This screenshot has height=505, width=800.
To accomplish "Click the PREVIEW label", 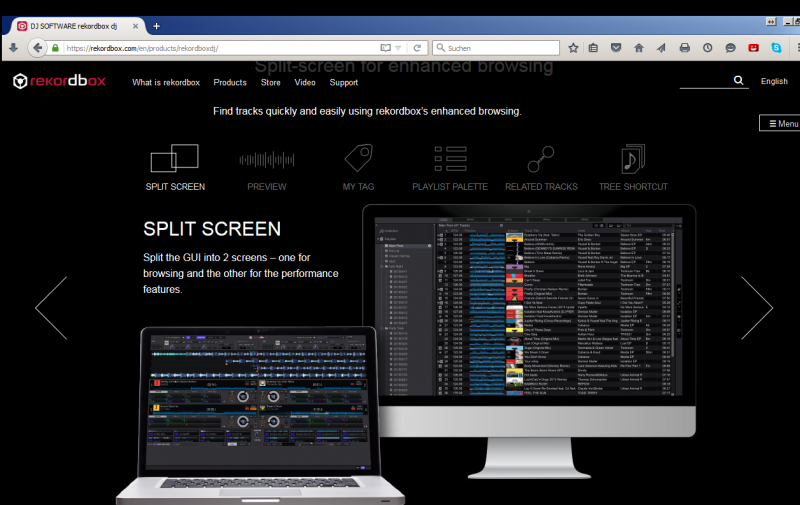I will tap(267, 187).
